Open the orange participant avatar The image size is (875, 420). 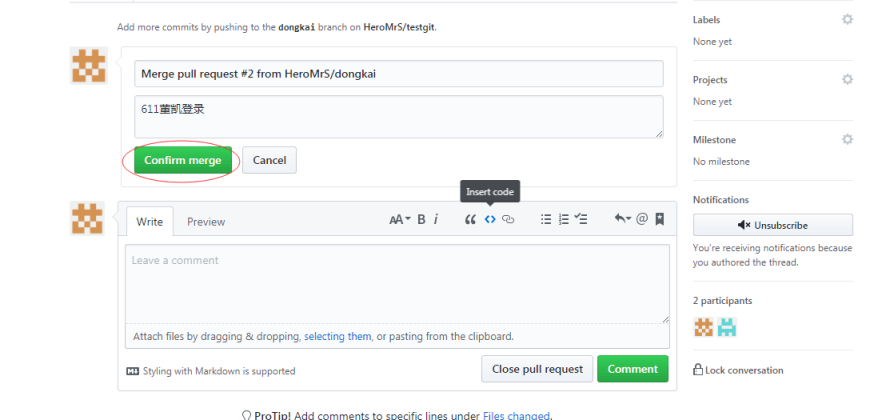coord(703,327)
